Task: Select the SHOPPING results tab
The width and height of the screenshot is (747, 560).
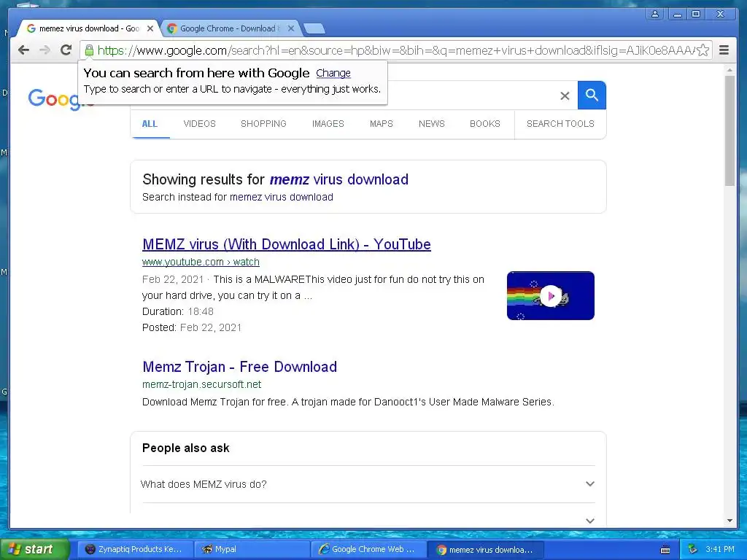Action: (x=263, y=124)
